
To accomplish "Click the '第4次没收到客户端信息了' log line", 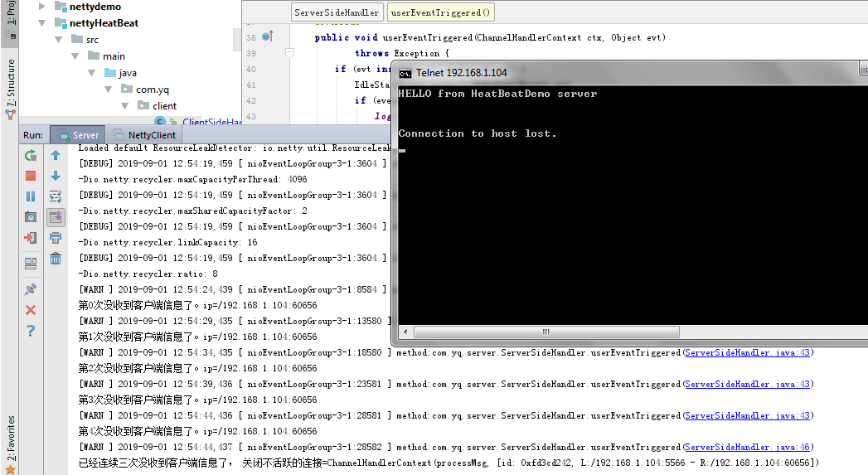I will (x=197, y=431).
